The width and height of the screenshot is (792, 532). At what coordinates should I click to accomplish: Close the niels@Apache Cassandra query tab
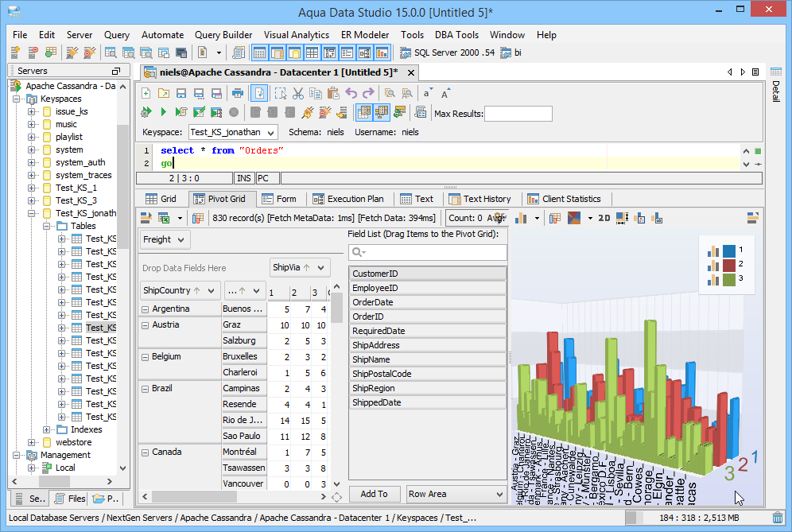pyautogui.click(x=411, y=72)
